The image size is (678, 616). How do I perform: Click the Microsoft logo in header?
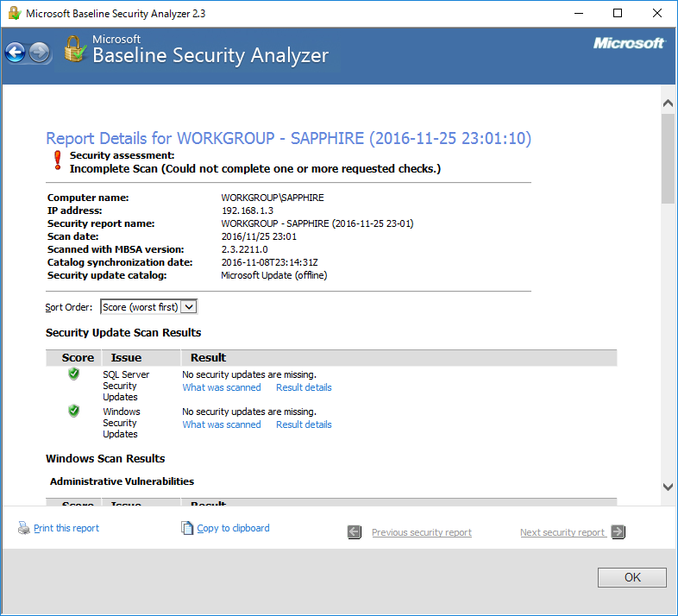630,43
